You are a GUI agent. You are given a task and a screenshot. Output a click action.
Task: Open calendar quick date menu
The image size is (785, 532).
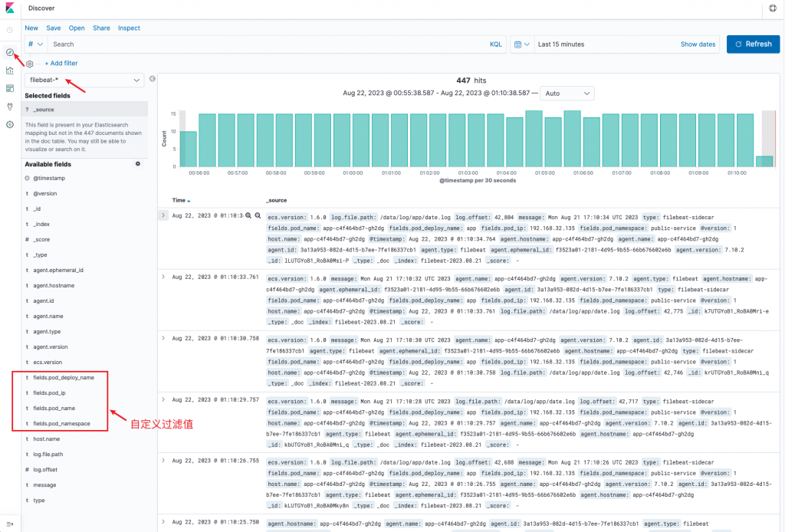click(521, 44)
